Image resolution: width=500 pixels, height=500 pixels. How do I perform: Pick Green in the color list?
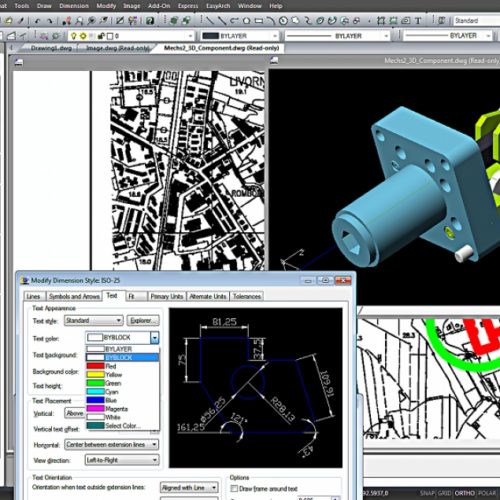point(122,383)
